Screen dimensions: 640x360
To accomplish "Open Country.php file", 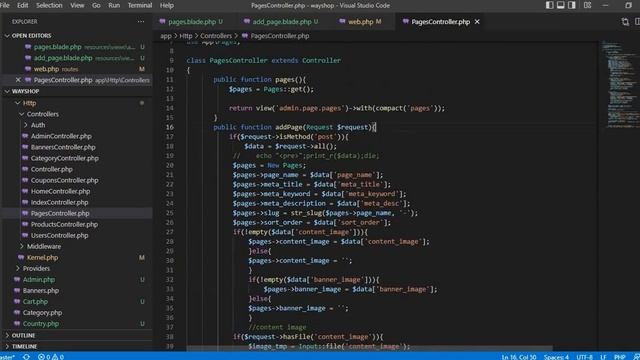I will (x=77, y=324).
